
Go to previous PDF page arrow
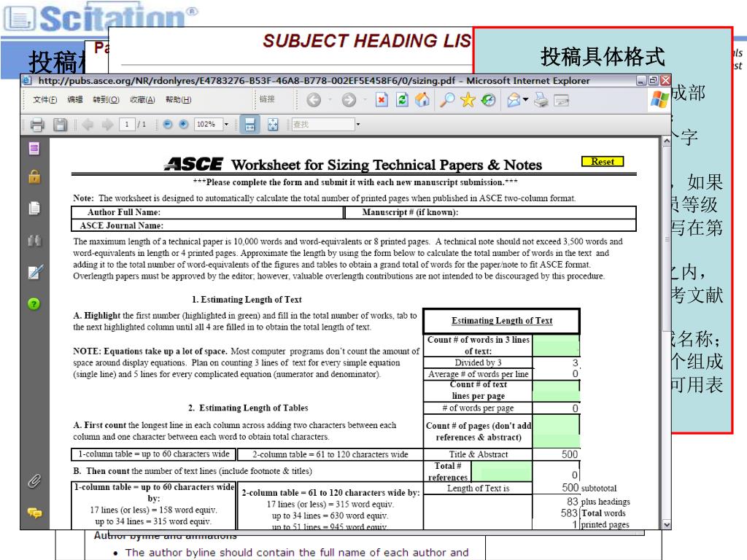[x=88, y=125]
